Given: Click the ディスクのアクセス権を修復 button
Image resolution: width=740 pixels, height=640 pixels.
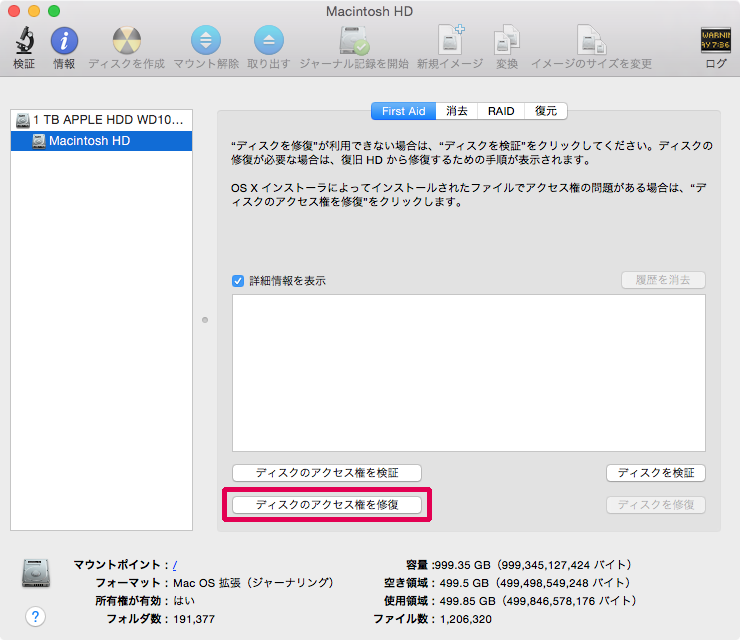Looking at the screenshot, I should (327, 505).
